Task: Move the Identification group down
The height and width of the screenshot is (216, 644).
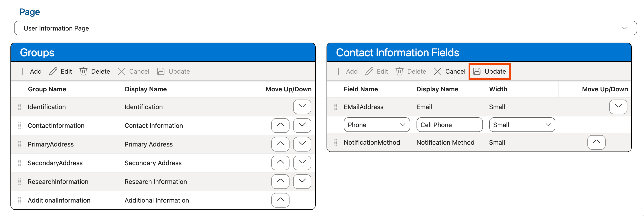Action: point(302,107)
